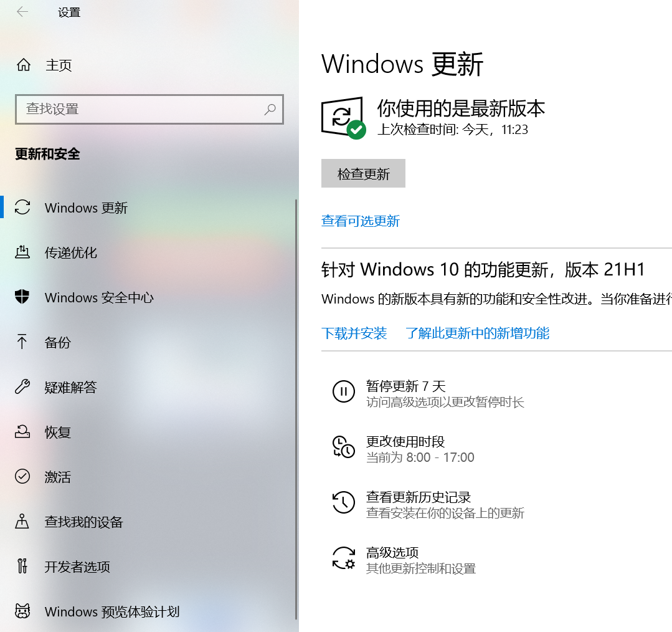
Task: Open 传递优化 via its delivery icon
Action: (22, 252)
